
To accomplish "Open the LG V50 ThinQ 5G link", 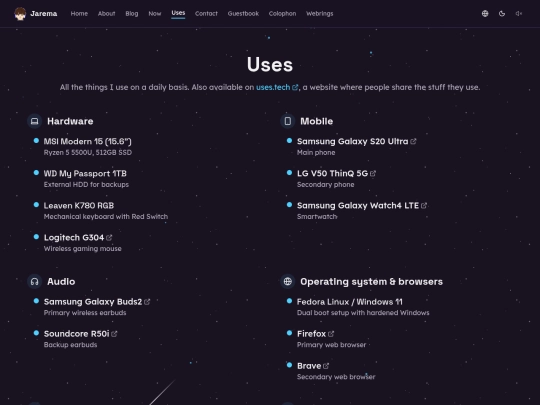I will [x=333, y=174].
